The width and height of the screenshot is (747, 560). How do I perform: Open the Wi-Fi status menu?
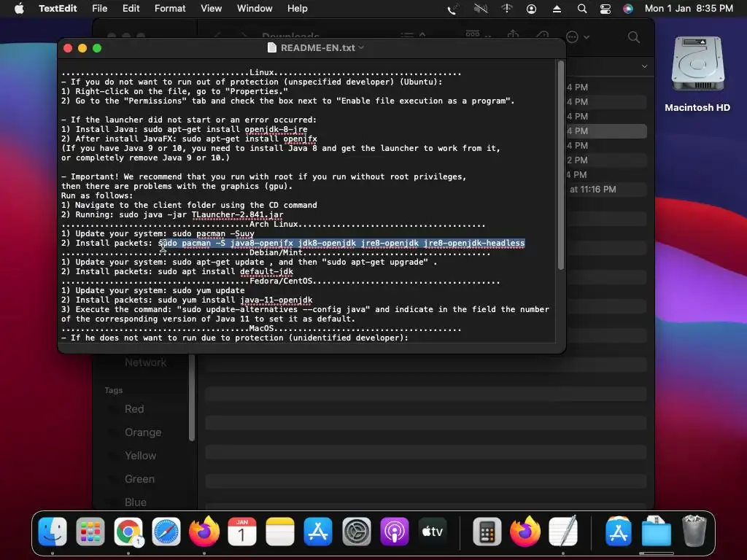coord(506,9)
